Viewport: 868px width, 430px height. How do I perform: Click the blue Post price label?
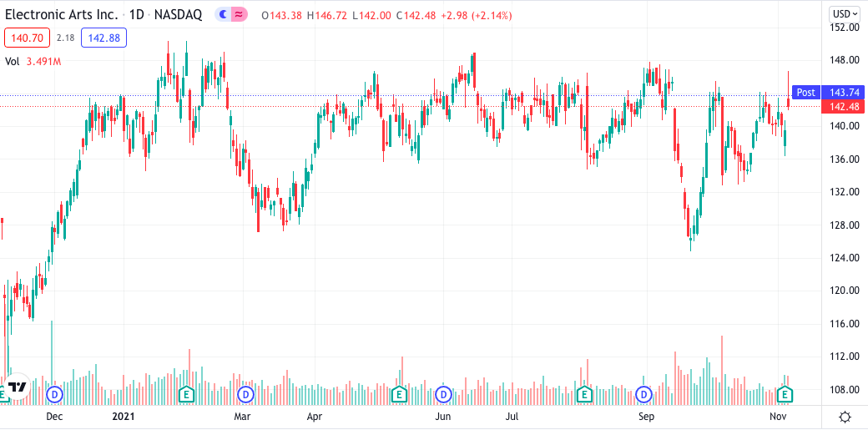805,93
